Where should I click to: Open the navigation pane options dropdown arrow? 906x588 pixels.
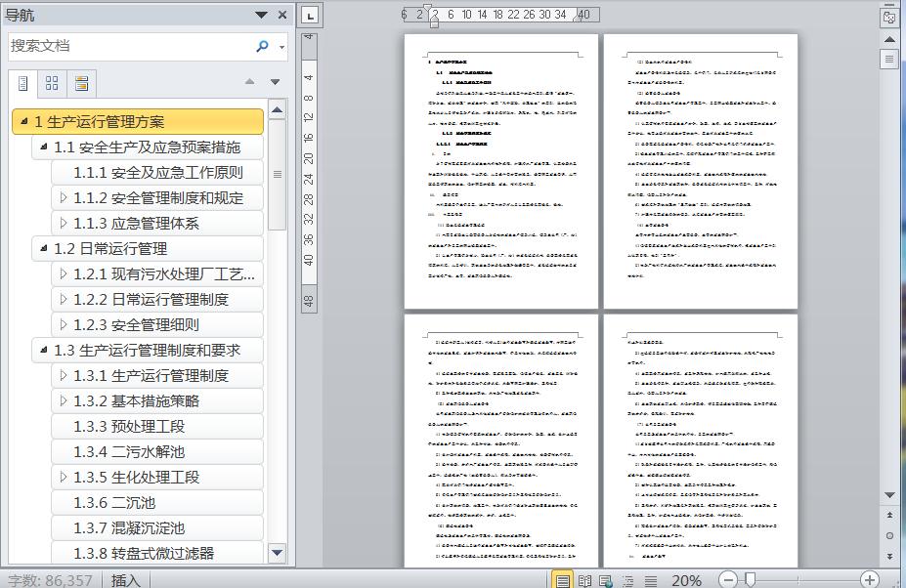(261, 15)
